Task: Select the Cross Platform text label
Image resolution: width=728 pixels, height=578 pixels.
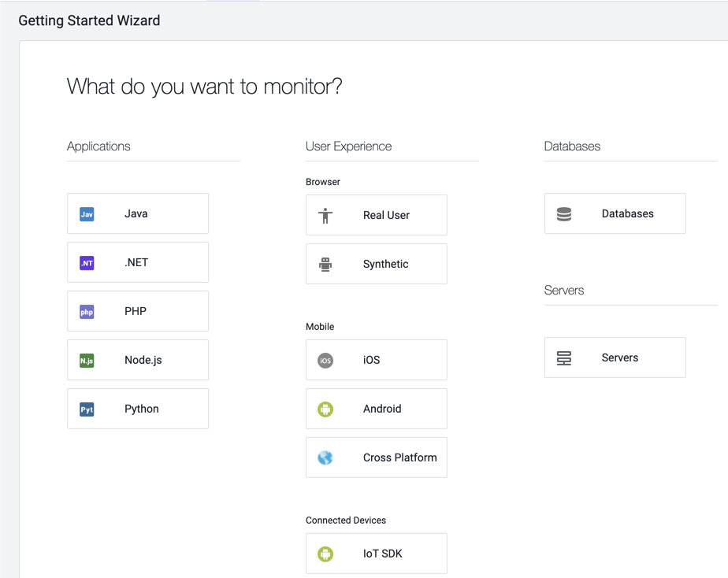Action: [x=399, y=458]
